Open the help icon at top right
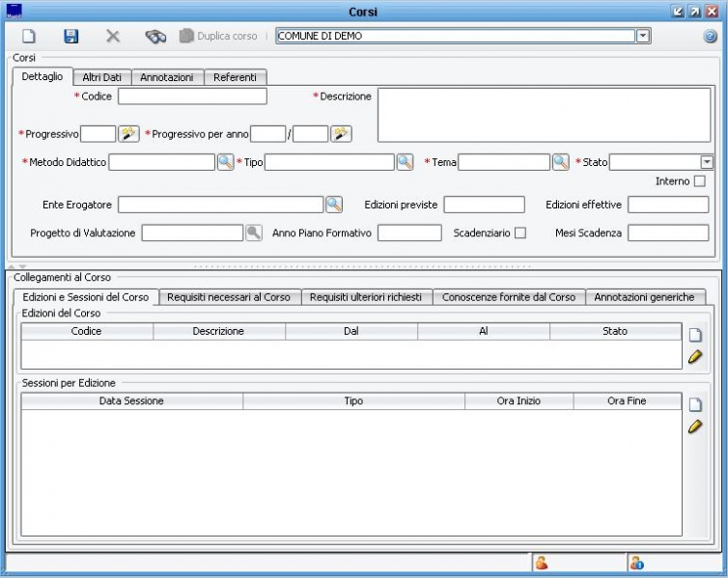This screenshot has width=728, height=578. [710, 37]
